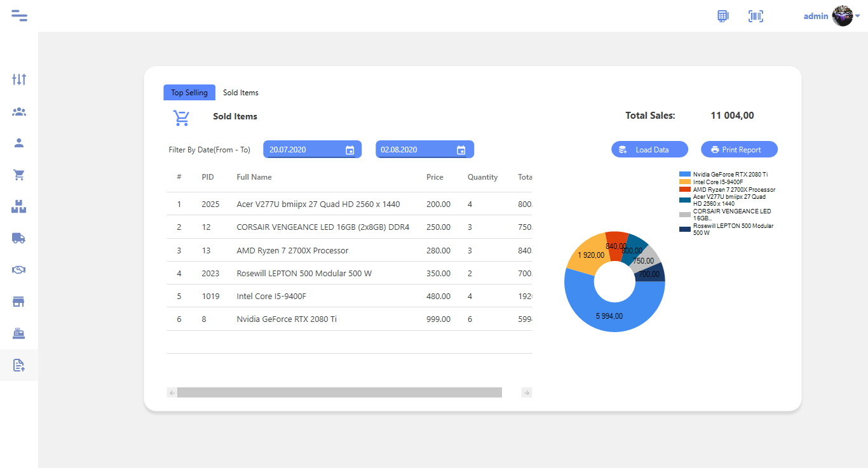Click the teal Acer V277U legend swatch

(x=684, y=200)
